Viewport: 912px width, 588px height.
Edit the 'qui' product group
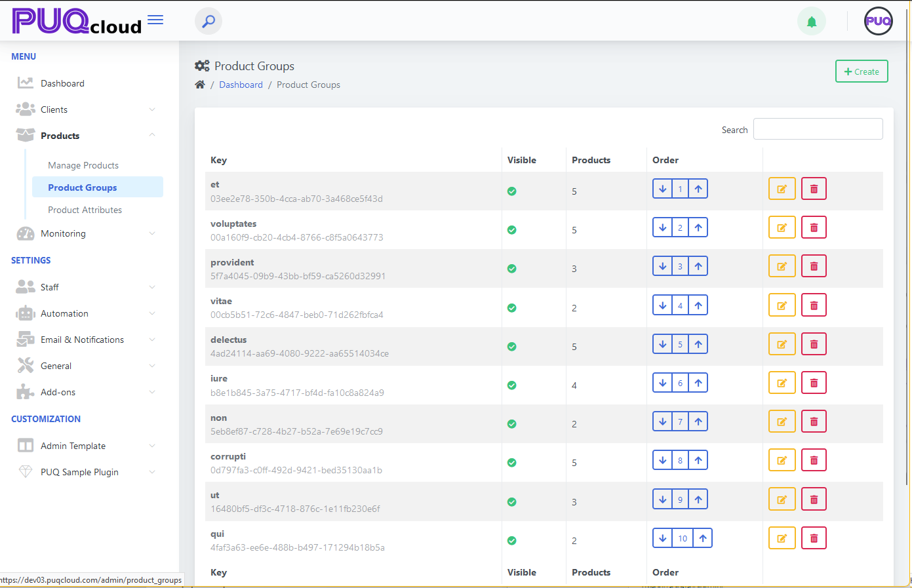(x=782, y=538)
